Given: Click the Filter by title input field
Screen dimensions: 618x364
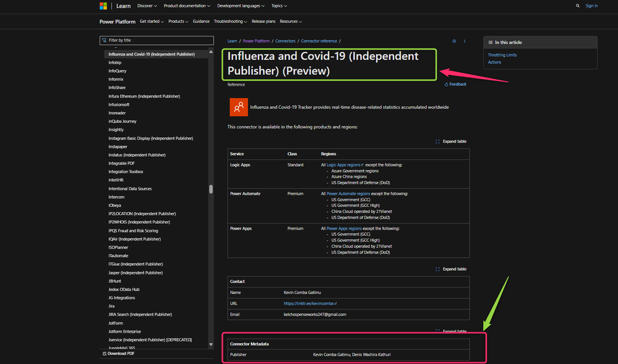Looking at the screenshot, I should [x=157, y=40].
